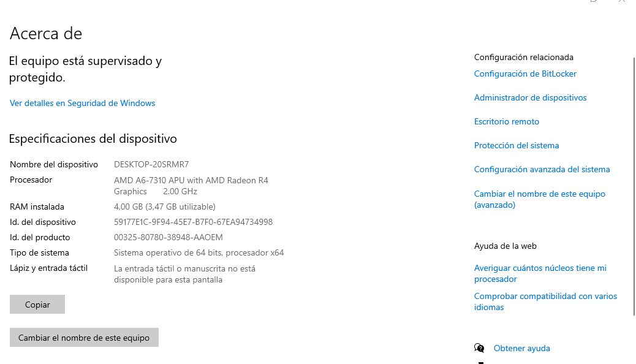This screenshot has height=364, width=636.
Task: Click the Obtener ayuda text link
Action: click(521, 348)
